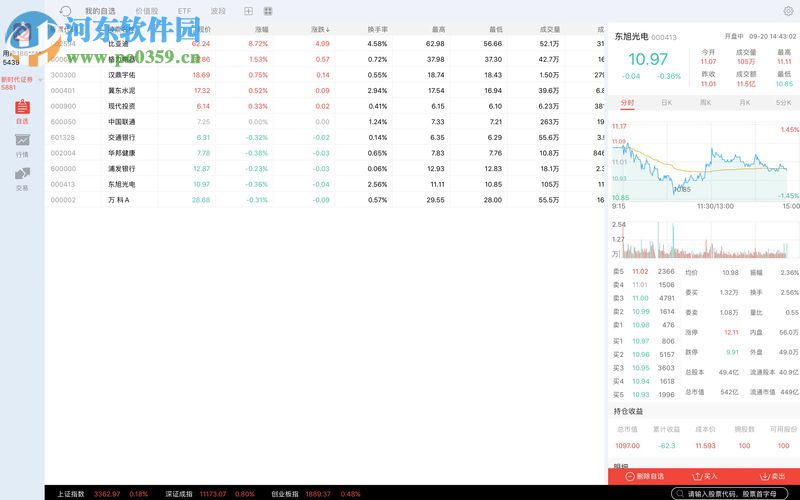Click 买5 bid price 10.93
800x500 pixels.
(641, 395)
